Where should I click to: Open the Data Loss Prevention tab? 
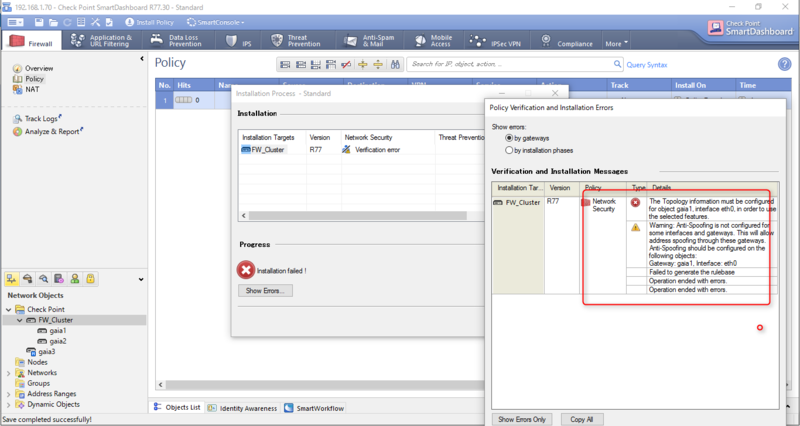coord(177,41)
